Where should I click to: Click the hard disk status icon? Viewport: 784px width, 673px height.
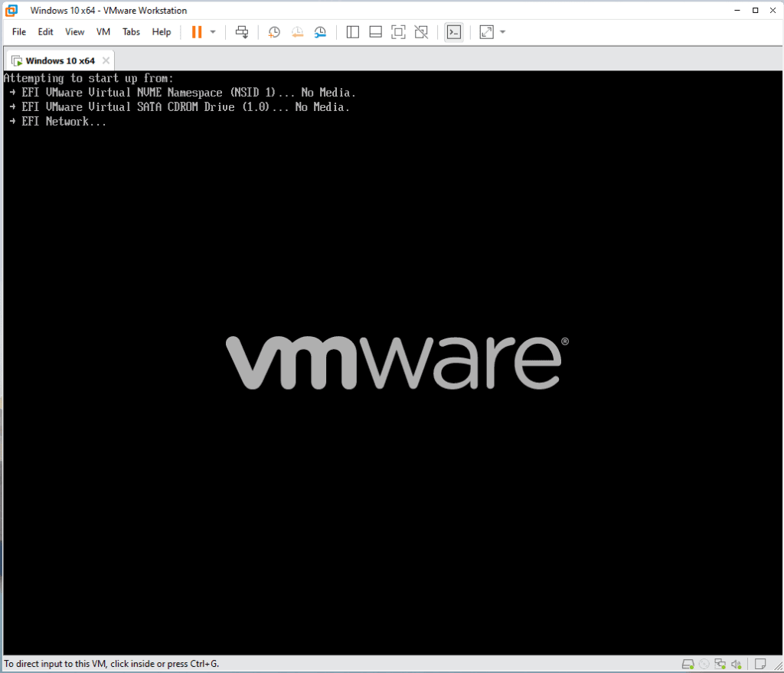point(688,664)
